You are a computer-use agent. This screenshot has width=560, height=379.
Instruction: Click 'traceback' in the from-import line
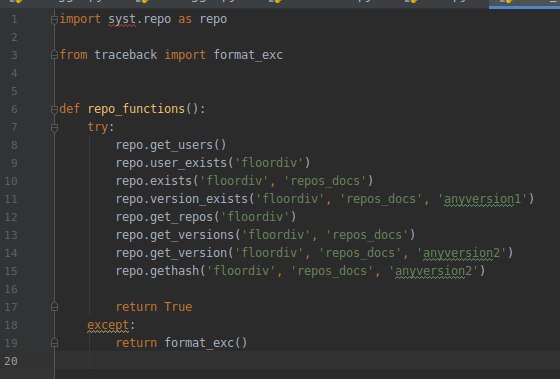pyautogui.click(x=125, y=55)
